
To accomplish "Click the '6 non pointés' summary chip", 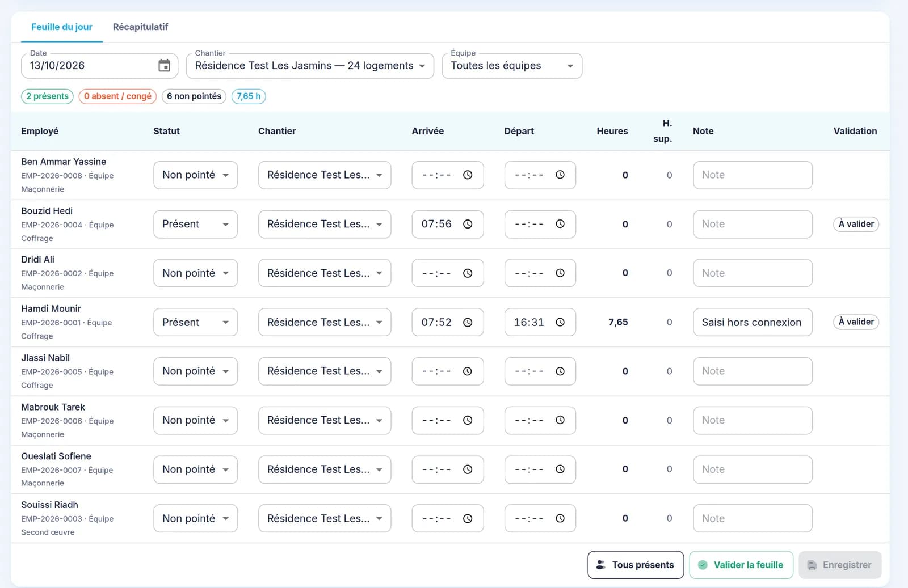I will tap(194, 96).
